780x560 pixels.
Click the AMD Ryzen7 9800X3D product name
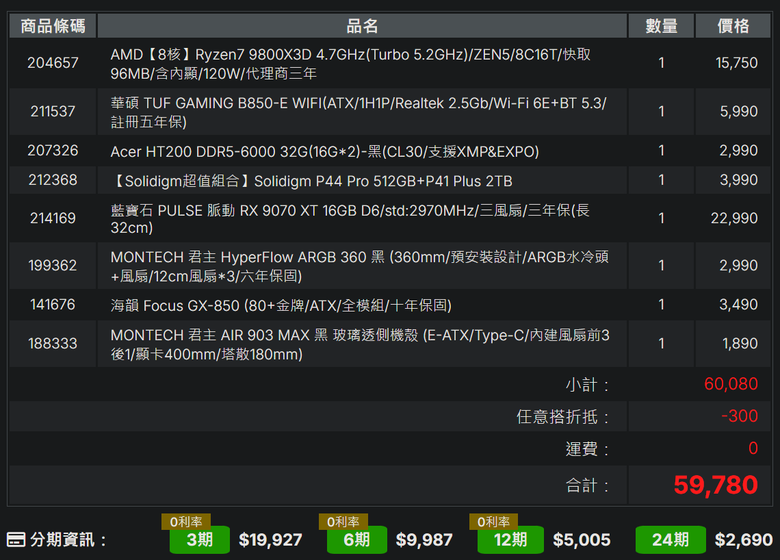351,64
